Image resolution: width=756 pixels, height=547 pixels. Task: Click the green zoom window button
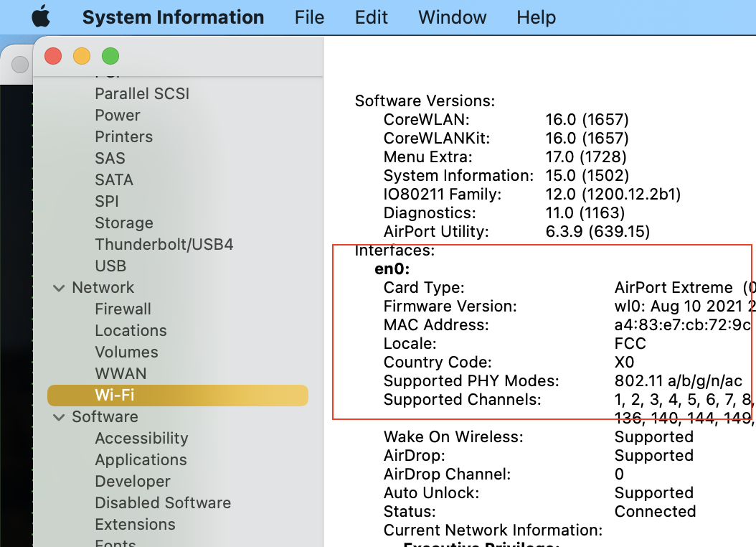[110, 56]
